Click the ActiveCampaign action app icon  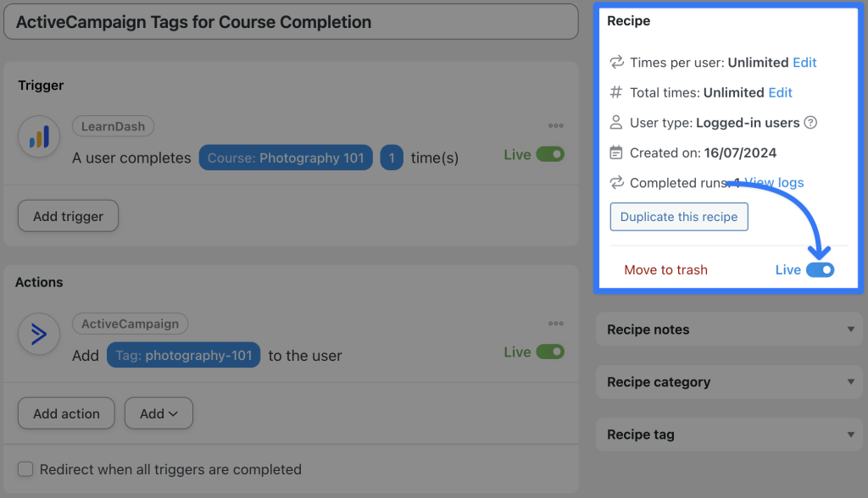coord(37,334)
